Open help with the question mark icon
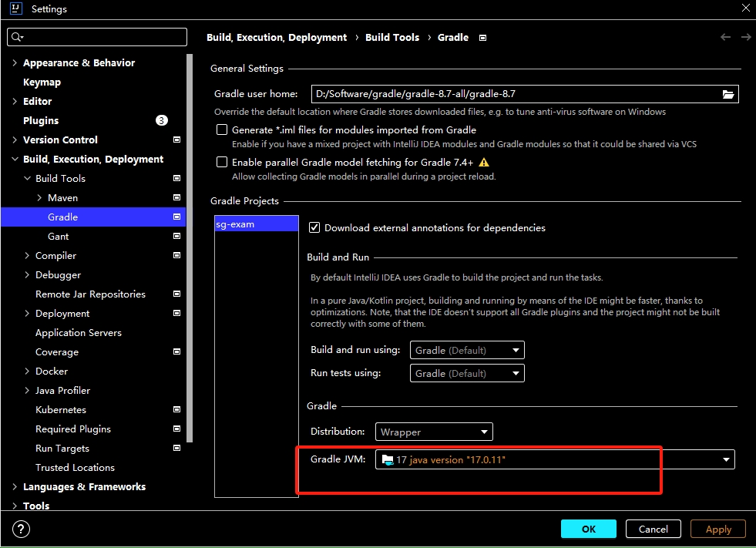Image resolution: width=756 pixels, height=548 pixels. point(22,530)
